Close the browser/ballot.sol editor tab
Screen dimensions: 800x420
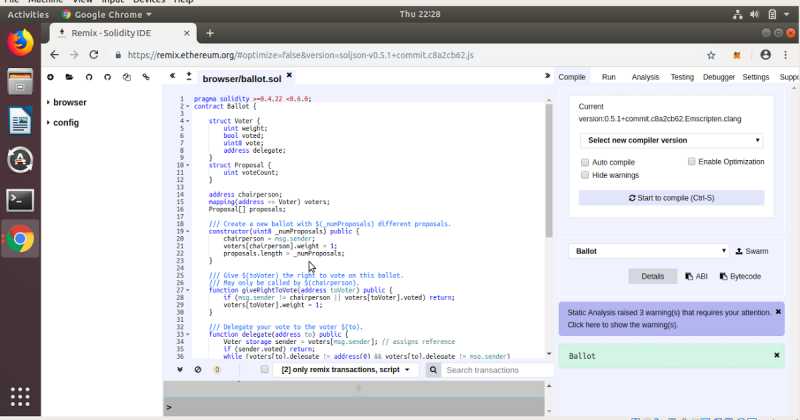tap(289, 75)
